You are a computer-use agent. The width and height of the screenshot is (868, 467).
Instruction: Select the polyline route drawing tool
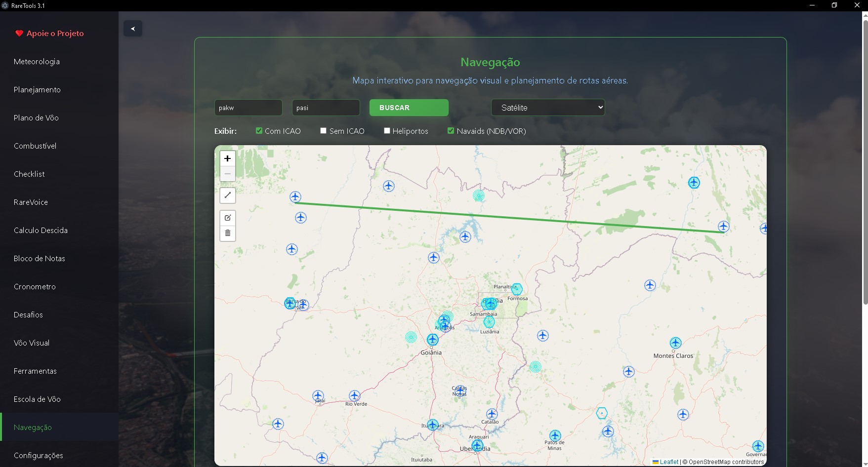coord(227,195)
